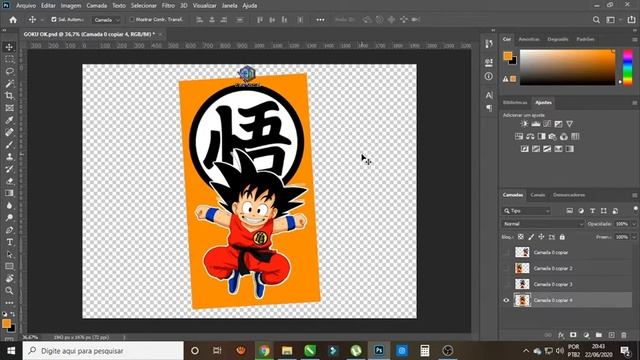The width and height of the screenshot is (640, 360).
Task: Open the Ajustes panel options menu
Action: click(635, 102)
